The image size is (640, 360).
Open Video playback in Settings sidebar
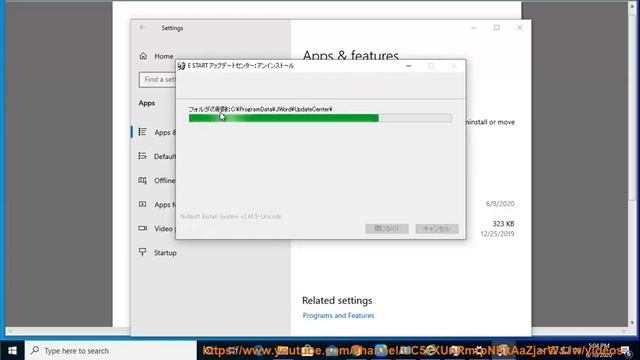coord(156,229)
